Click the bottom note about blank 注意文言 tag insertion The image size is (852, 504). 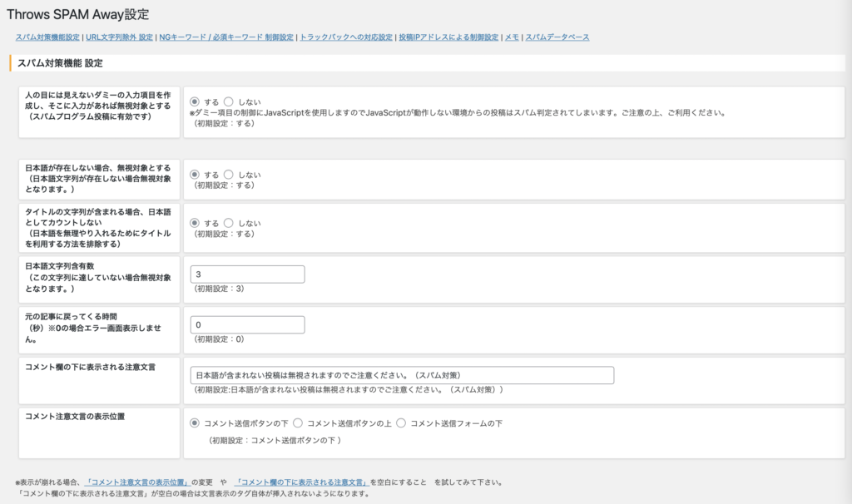(x=194, y=494)
